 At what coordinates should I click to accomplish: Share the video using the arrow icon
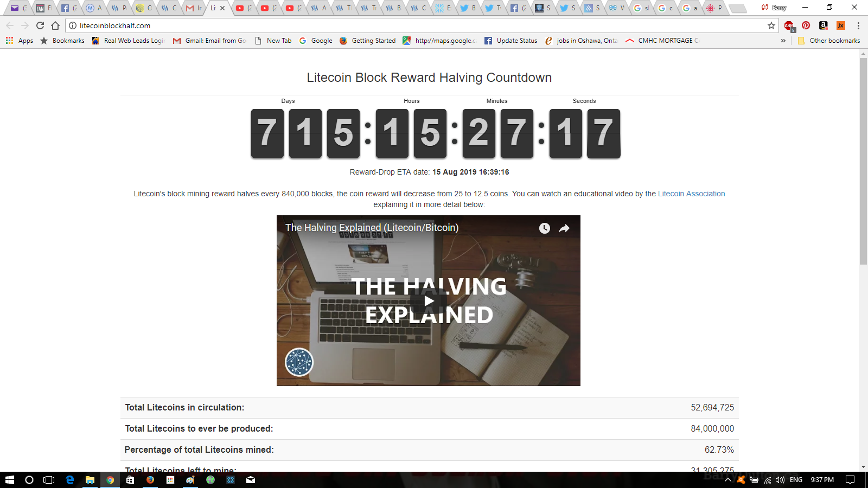click(564, 228)
